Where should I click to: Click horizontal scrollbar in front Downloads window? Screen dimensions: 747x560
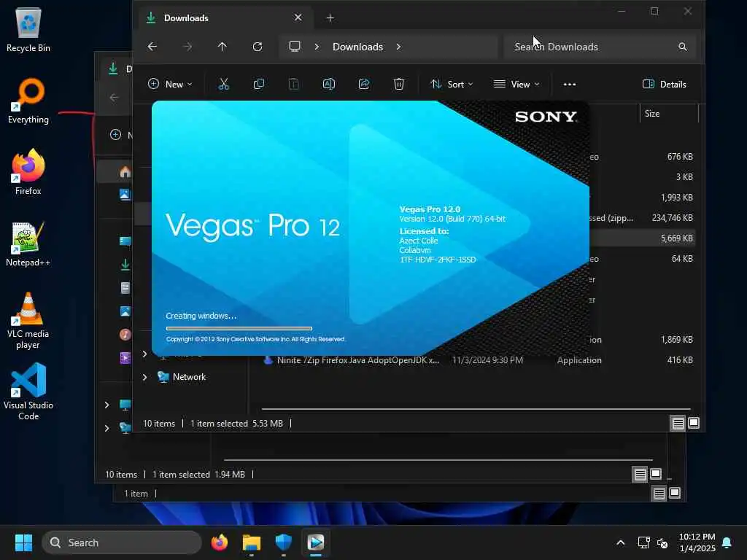(476, 409)
